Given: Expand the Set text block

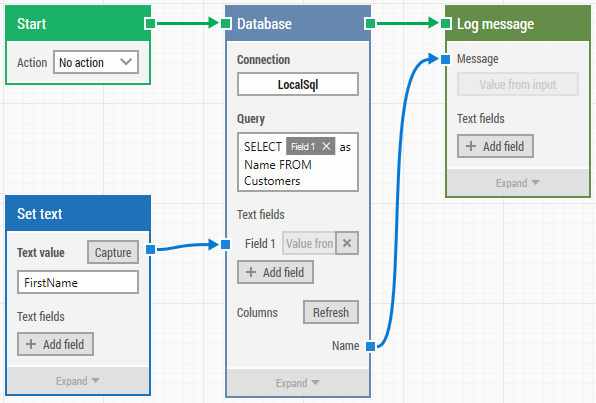Looking at the screenshot, I should [x=78, y=381].
